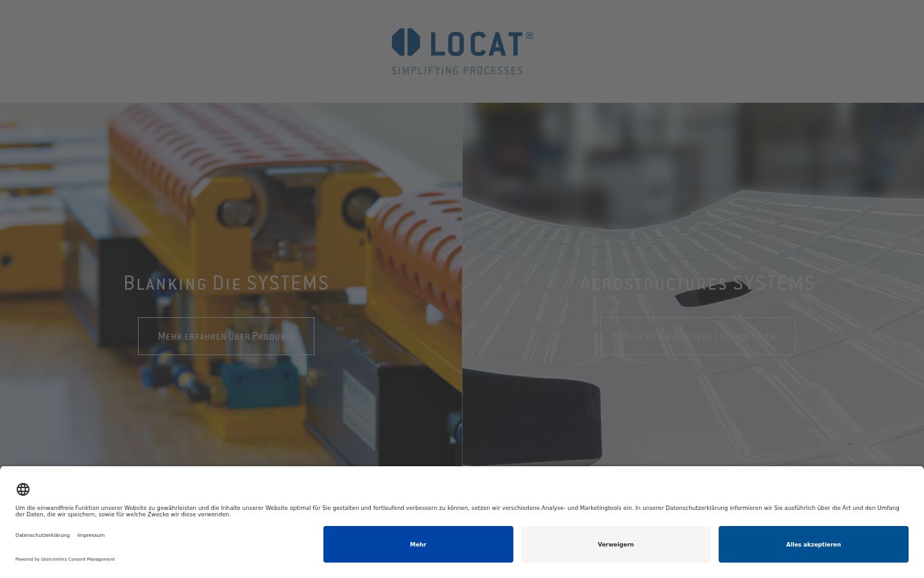Click Mehr erfahren über Technologien button
924x578 pixels.
coord(697,336)
